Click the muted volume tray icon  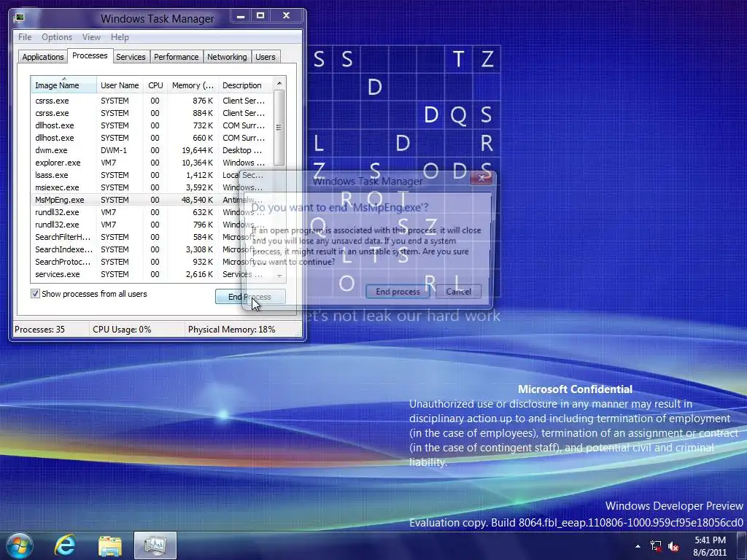coord(673,546)
